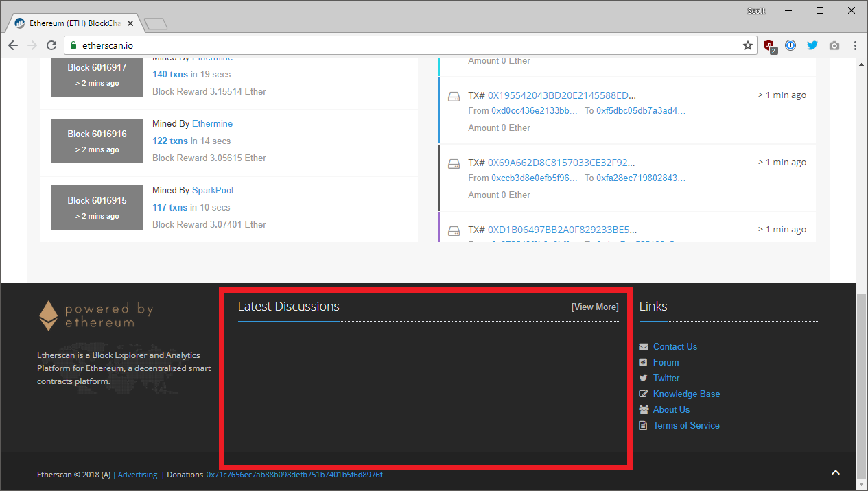This screenshot has height=491, width=868.
Task: Click the Forum icon in the Links section
Action: point(644,362)
